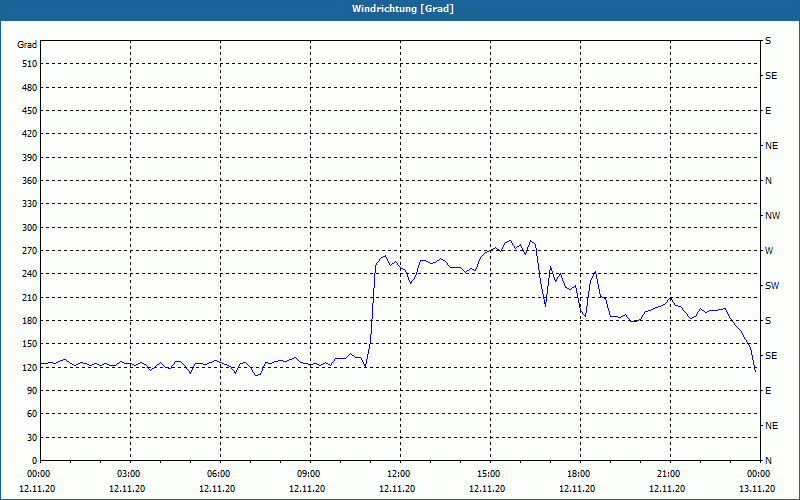The height and width of the screenshot is (500, 800).
Task: Click the SW compass label on the right axis
Action: 772,286
